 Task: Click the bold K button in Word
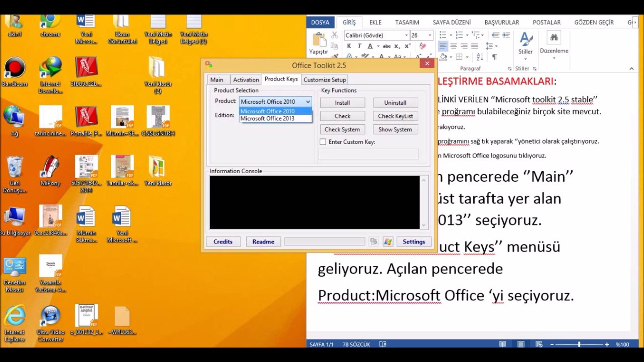[349, 46]
